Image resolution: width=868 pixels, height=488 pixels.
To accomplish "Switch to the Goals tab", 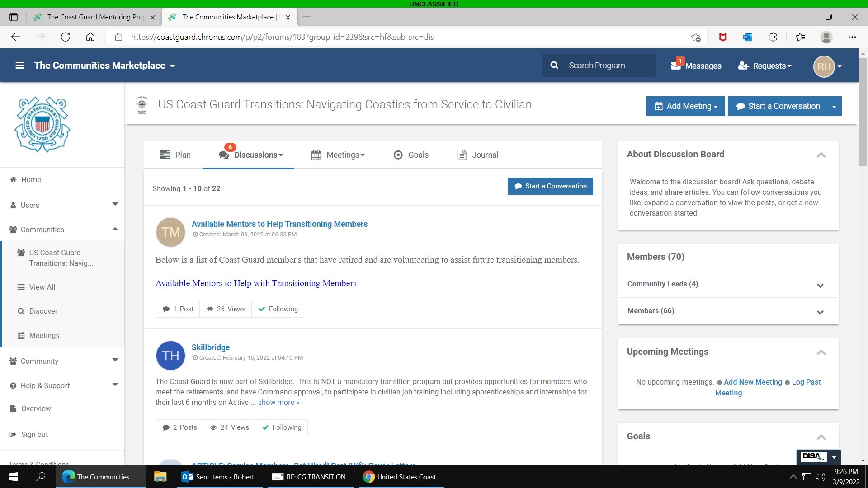I will pyautogui.click(x=411, y=155).
